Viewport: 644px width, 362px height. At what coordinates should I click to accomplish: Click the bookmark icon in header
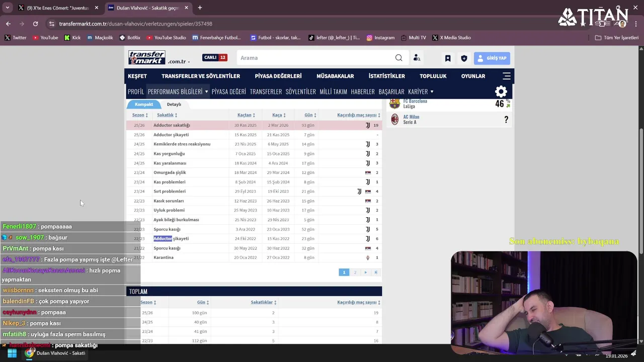tap(448, 58)
